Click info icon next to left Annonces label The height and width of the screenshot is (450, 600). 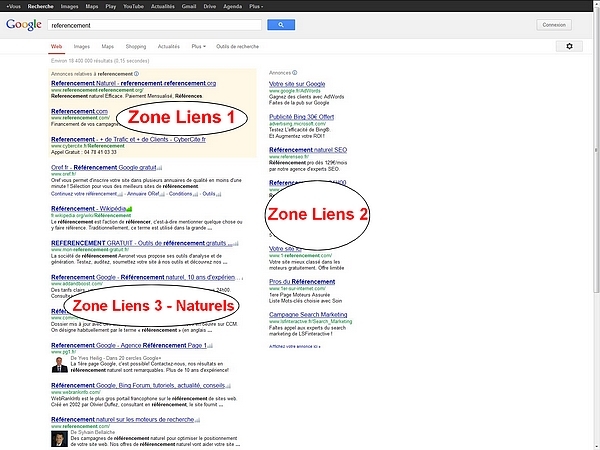point(137,74)
